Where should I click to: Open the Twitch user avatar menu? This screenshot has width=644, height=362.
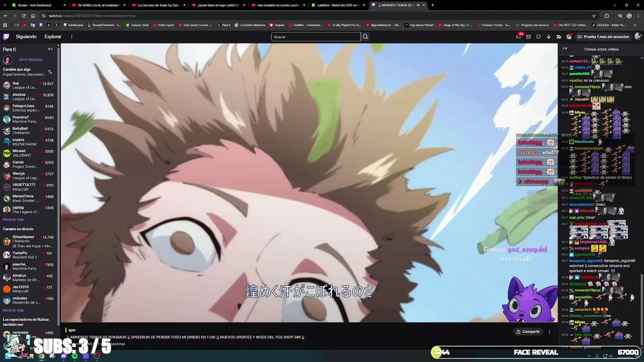click(637, 37)
